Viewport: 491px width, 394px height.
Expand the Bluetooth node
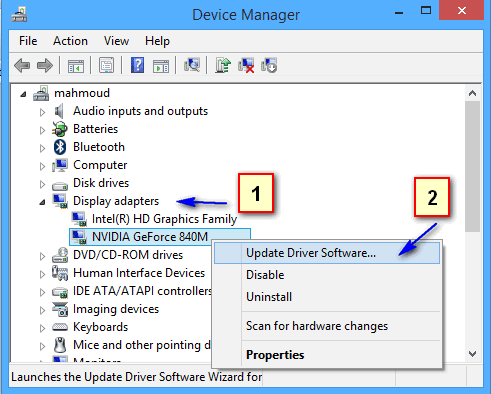(42, 148)
